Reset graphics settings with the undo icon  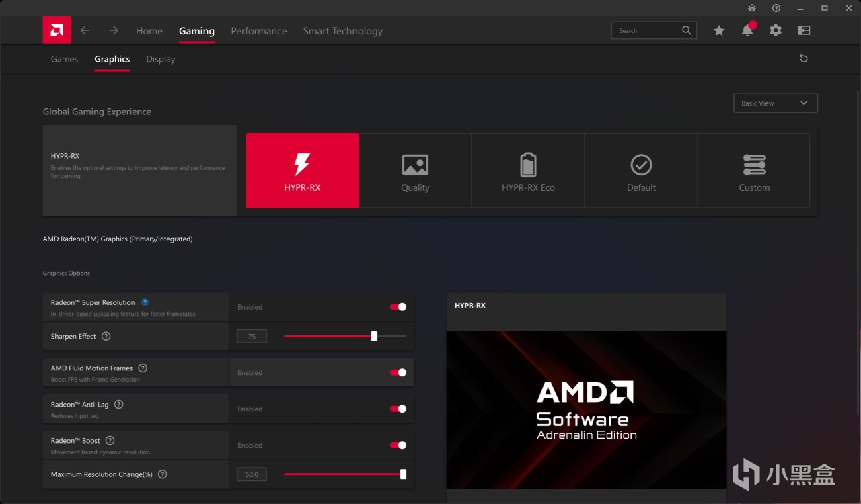803,58
